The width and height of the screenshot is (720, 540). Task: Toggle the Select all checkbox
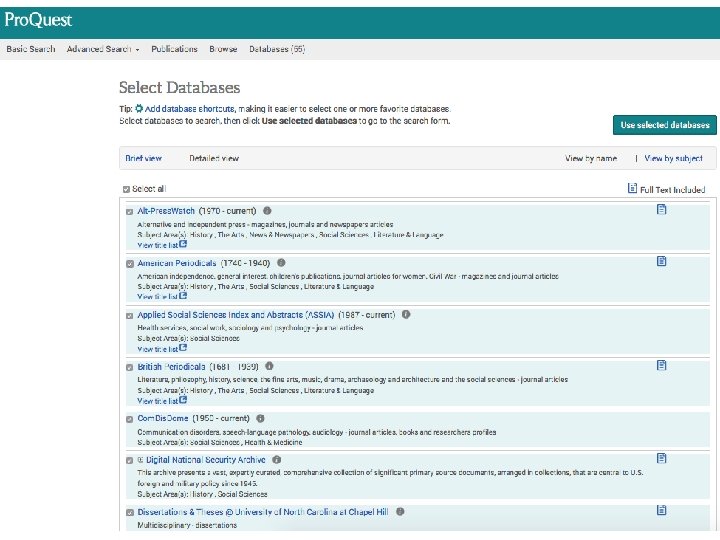point(126,189)
